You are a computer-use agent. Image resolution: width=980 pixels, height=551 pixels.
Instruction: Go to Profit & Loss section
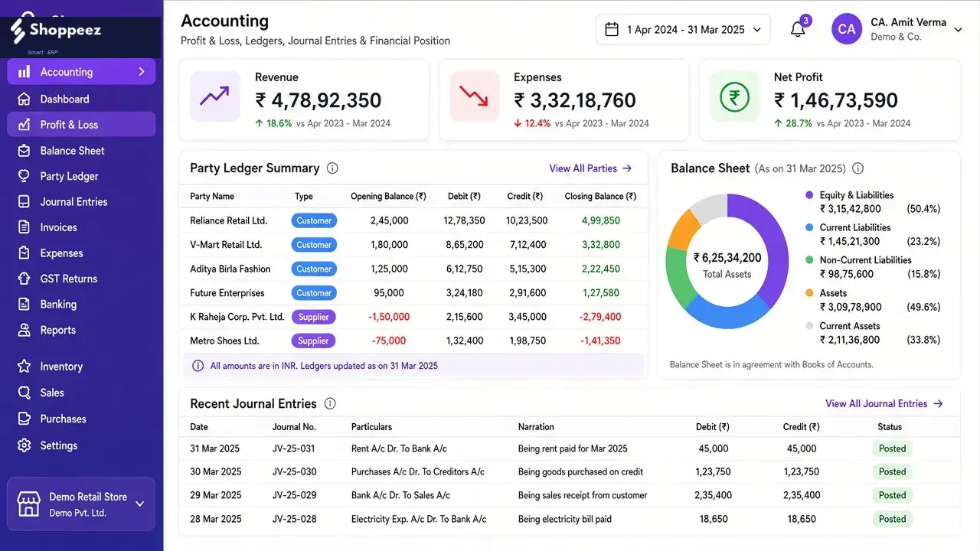81,125
